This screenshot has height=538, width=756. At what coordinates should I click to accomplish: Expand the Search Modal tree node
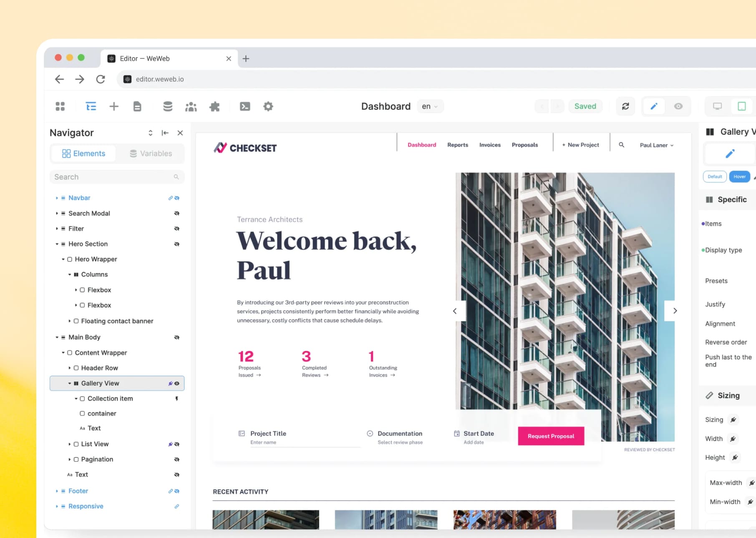[x=57, y=214]
